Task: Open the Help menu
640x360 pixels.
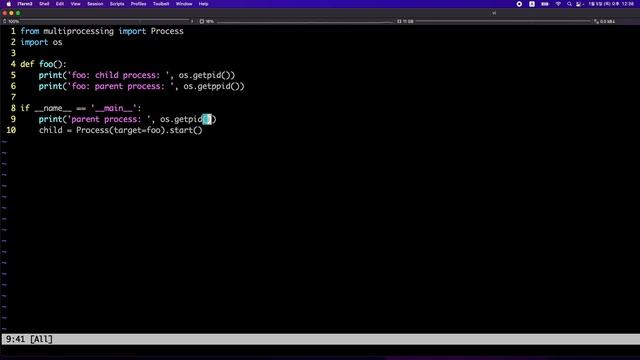Action: tap(203, 4)
